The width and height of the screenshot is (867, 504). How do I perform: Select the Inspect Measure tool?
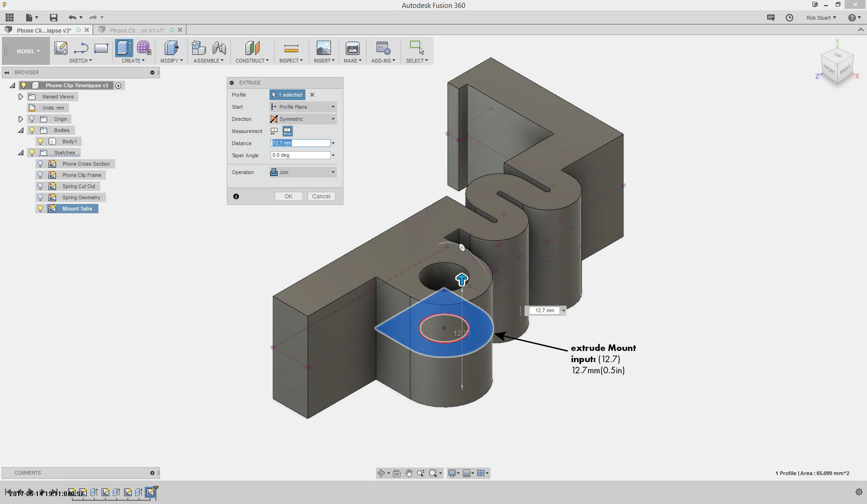tap(291, 48)
